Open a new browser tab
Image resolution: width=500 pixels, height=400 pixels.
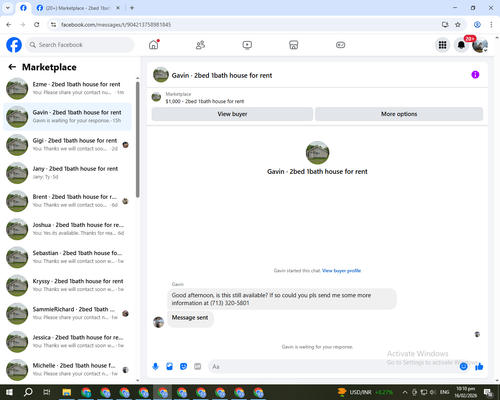[x=132, y=8]
